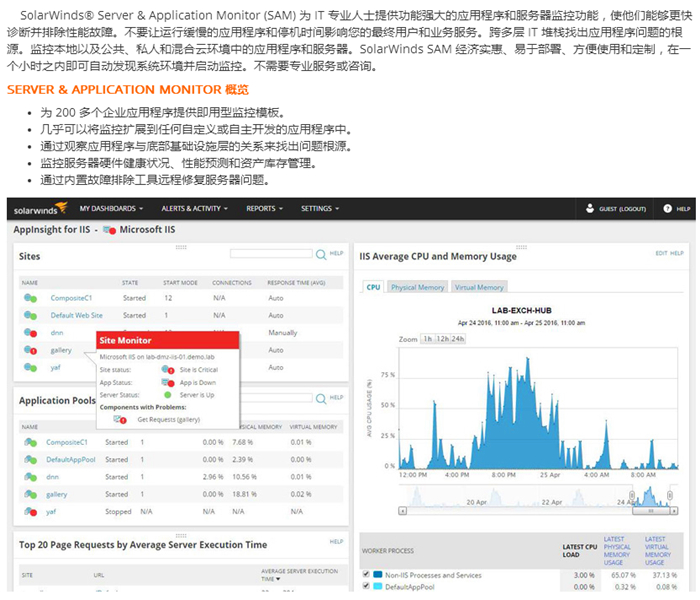700x600 pixels.
Task: Click EDIT in IIS Average CPU panel
Action: 661,253
